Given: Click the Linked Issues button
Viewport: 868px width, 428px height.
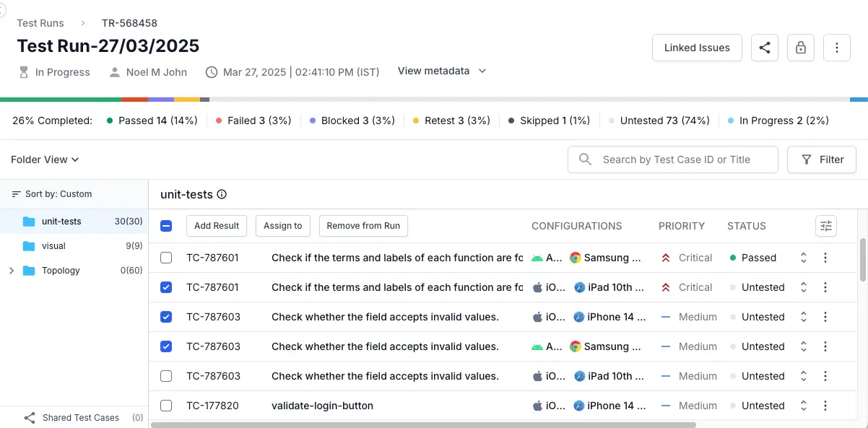Looking at the screenshot, I should coord(697,48).
